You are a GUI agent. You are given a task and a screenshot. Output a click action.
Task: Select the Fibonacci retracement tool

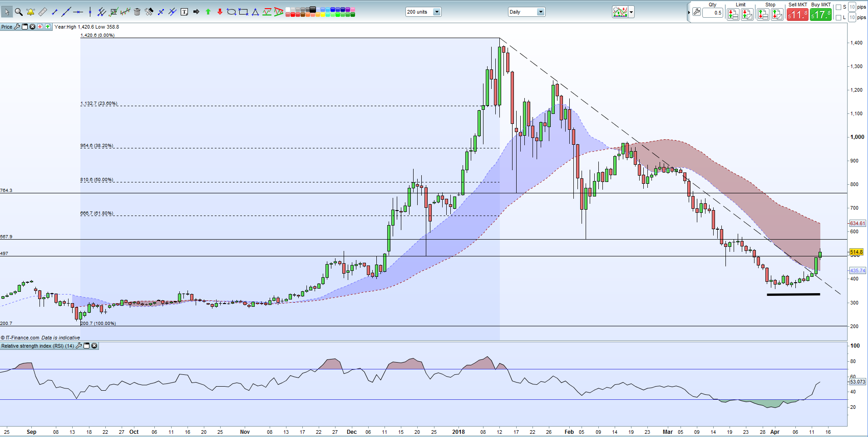click(113, 12)
